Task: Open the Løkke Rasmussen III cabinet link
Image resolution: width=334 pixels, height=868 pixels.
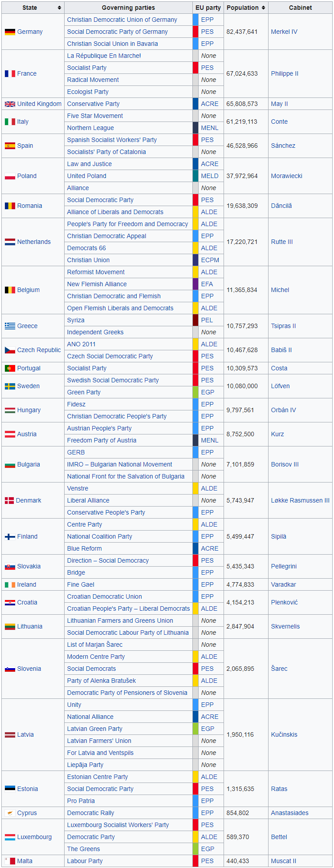Action: coord(300,501)
